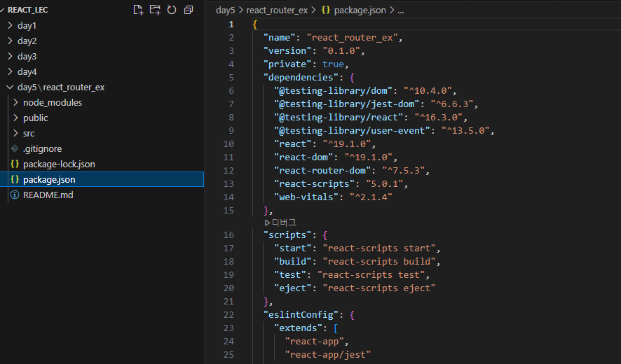Click the git icon next to .gitignore
Image resolution: width=621 pixels, height=364 pixels.
pos(15,148)
